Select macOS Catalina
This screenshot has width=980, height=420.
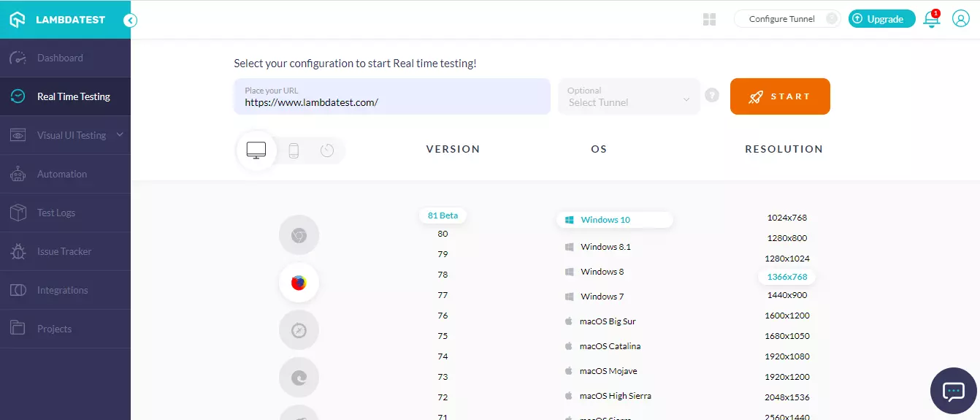click(x=602, y=346)
